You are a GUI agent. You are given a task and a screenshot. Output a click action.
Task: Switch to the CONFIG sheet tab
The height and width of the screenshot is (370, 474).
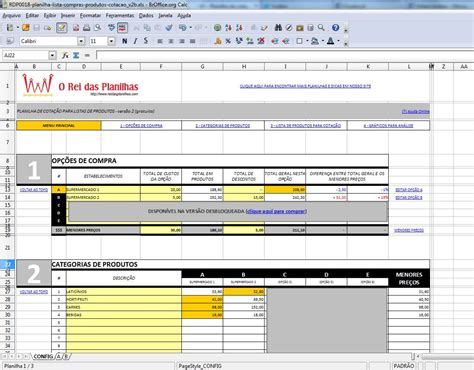(43, 357)
